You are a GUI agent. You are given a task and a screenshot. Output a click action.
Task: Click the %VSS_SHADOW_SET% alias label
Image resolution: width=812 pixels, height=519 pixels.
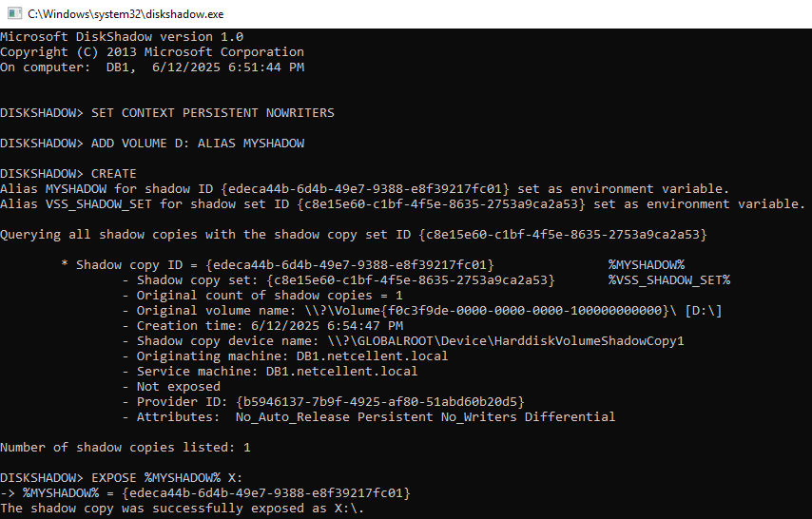pos(669,280)
